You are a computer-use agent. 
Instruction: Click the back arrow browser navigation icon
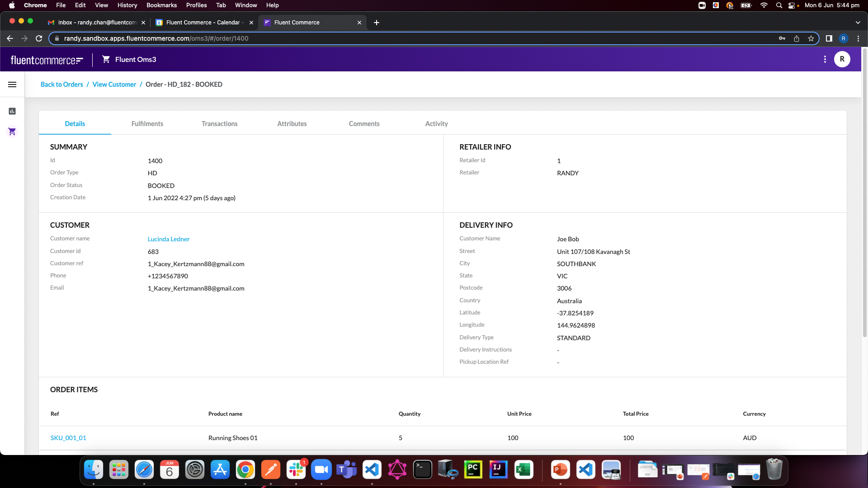click(10, 38)
